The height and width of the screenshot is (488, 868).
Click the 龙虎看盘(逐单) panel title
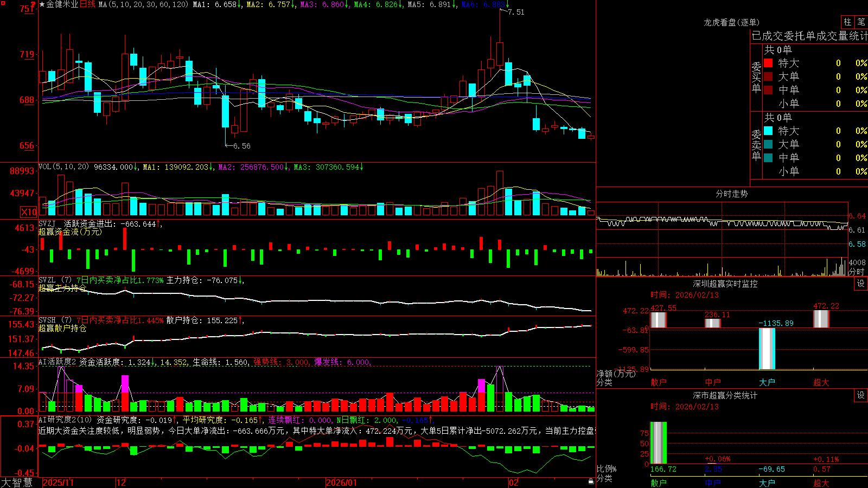tap(731, 22)
